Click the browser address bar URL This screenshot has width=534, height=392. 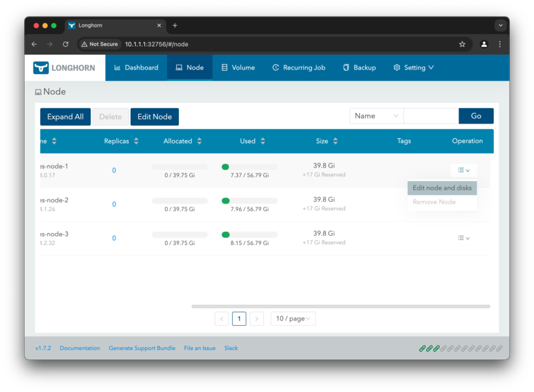tap(157, 44)
